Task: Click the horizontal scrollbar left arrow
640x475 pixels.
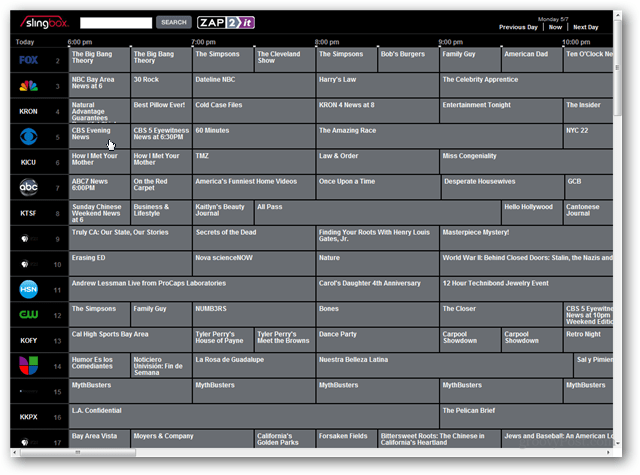Action: coord(15,452)
